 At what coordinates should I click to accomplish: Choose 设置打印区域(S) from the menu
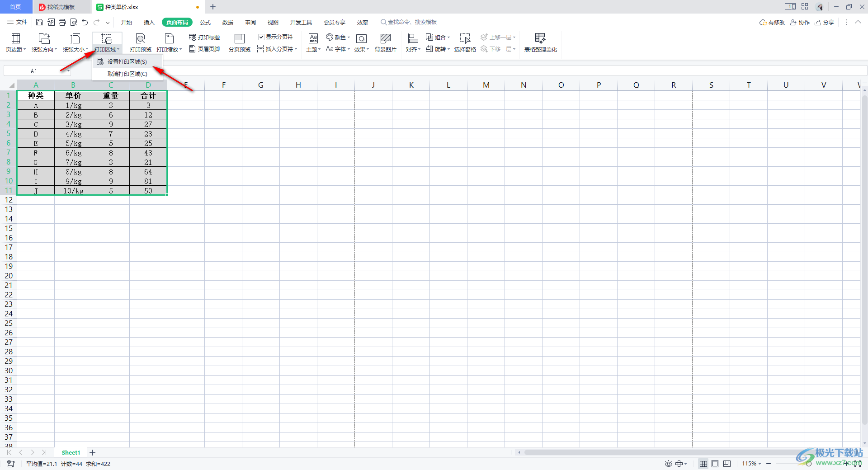(x=127, y=61)
